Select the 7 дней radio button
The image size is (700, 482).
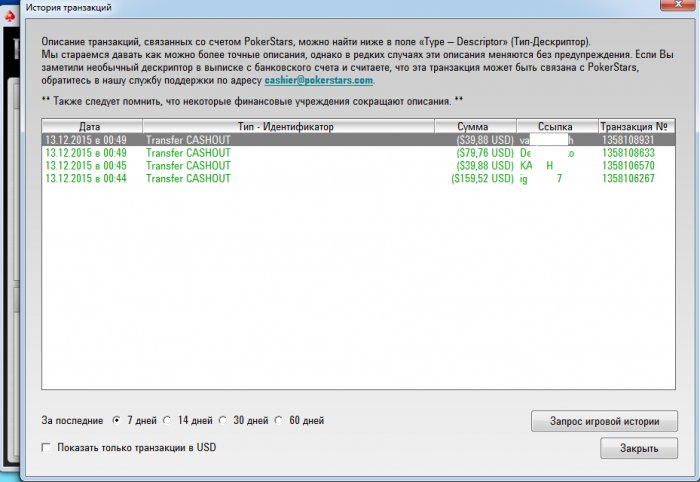point(117,420)
